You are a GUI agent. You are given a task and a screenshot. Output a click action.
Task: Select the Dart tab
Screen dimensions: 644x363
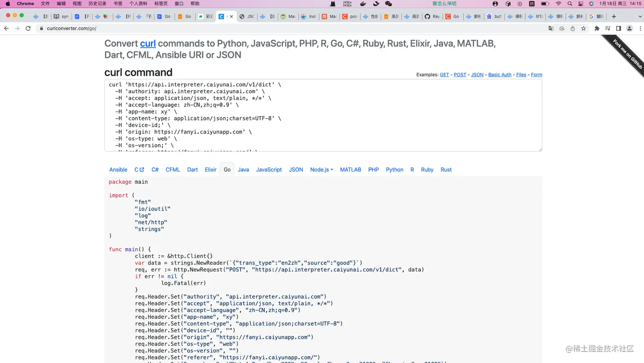[x=193, y=169]
